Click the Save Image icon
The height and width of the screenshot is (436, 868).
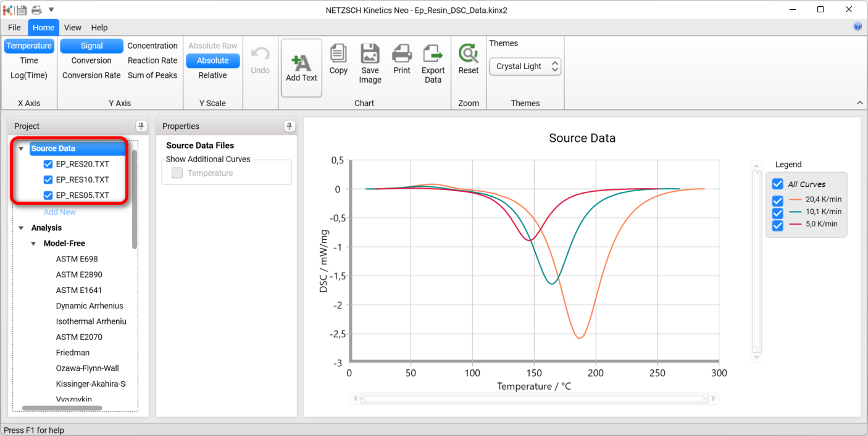coord(370,54)
